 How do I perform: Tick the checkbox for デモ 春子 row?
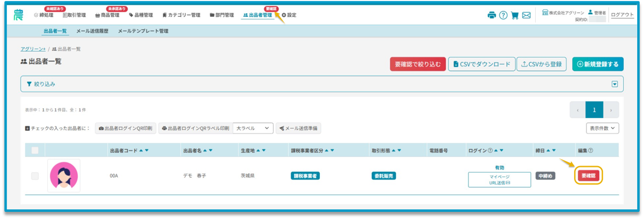click(35, 176)
